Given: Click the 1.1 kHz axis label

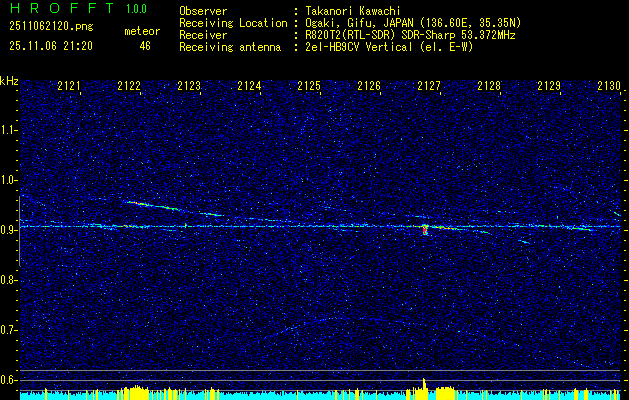Looking at the screenshot, I should tap(7, 130).
